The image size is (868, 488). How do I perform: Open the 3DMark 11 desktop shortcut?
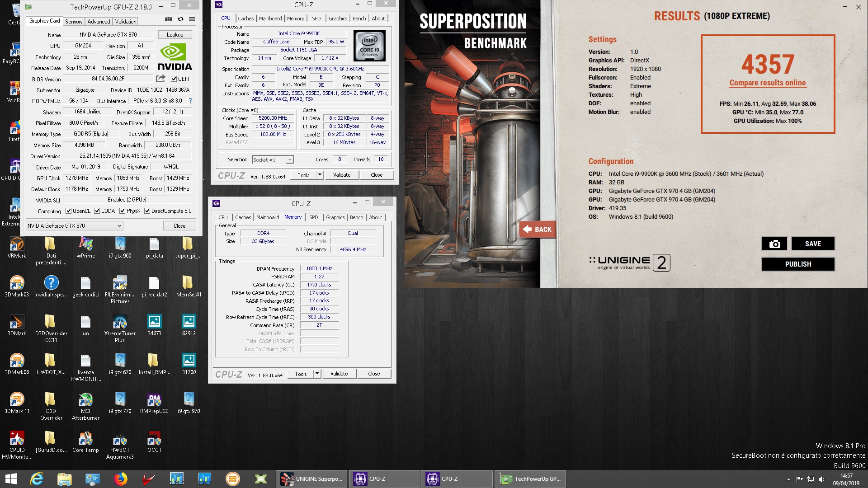[17, 404]
